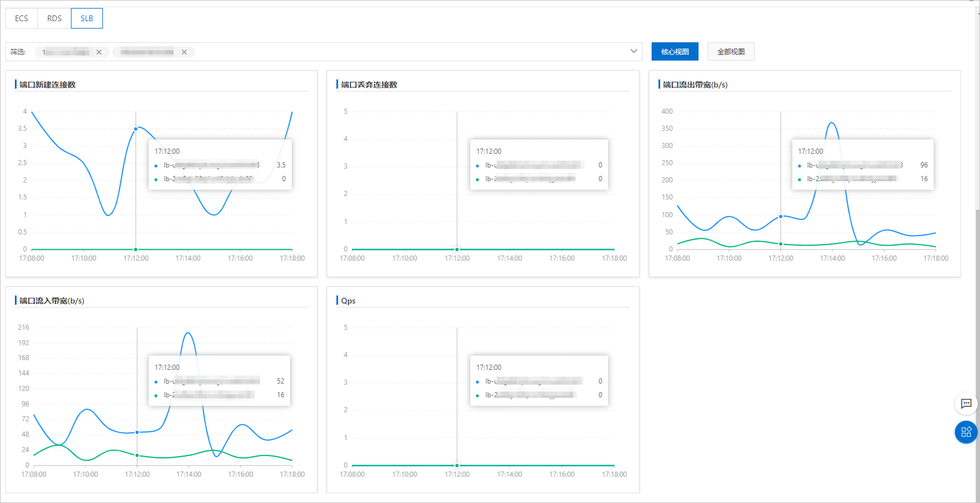Screen dimensions: 980x503
Task: Click the 核心视图 button
Action: pyautogui.click(x=675, y=51)
